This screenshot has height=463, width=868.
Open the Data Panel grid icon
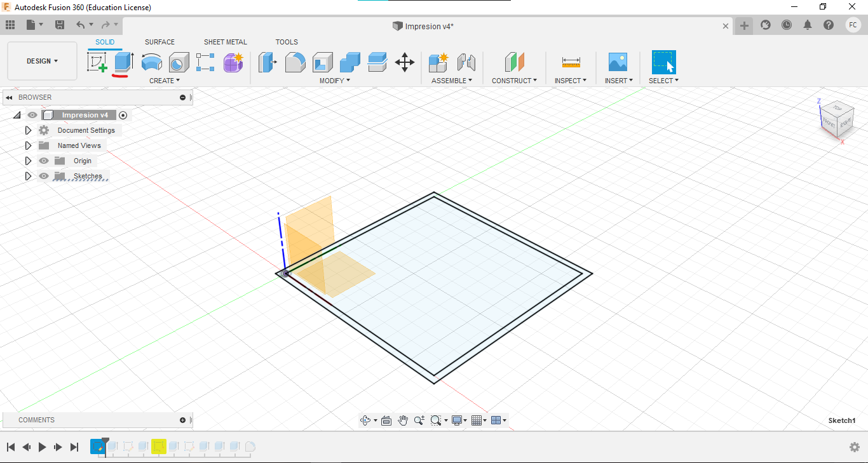(x=10, y=25)
